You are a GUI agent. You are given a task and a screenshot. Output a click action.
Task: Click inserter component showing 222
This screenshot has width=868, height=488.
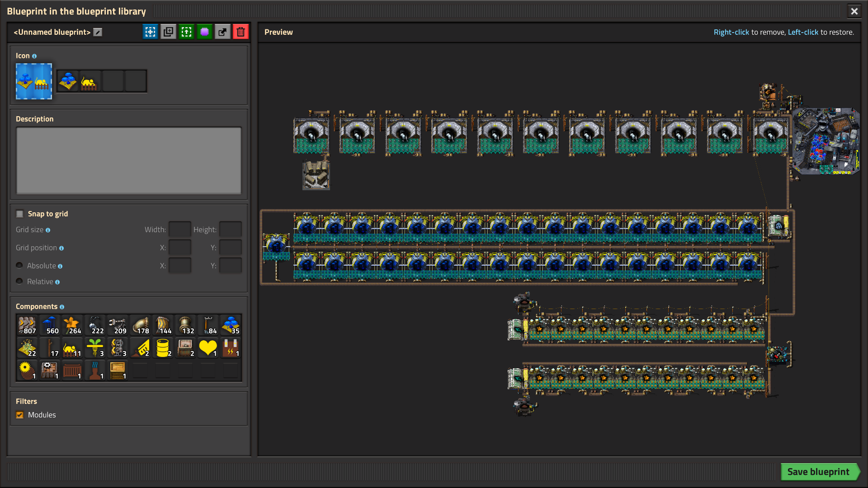(95, 325)
